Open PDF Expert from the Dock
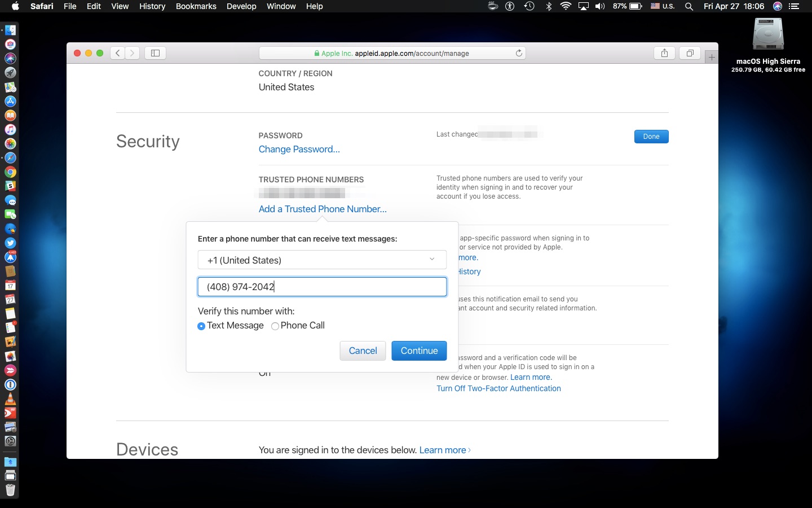The width and height of the screenshot is (812, 508). coord(10,413)
